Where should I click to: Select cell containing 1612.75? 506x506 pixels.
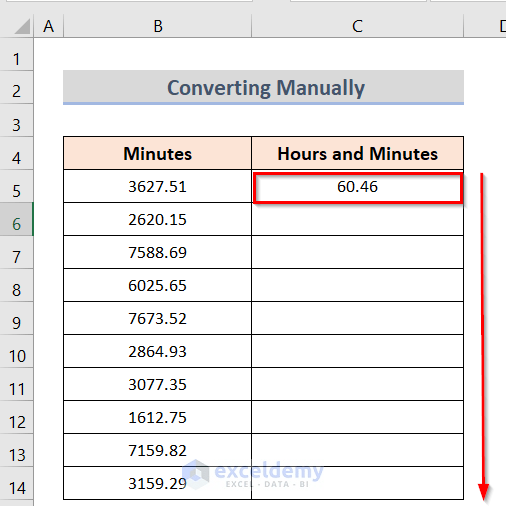tap(158, 417)
